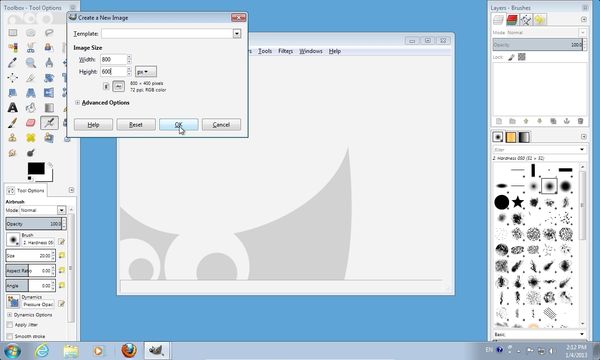Select the Zoom magnifier tool

[31, 62]
